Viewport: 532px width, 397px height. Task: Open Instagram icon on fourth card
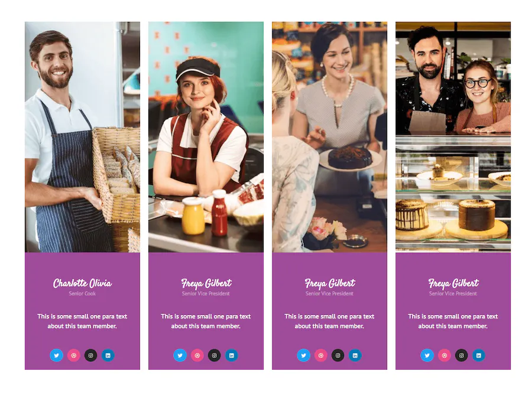(x=461, y=355)
